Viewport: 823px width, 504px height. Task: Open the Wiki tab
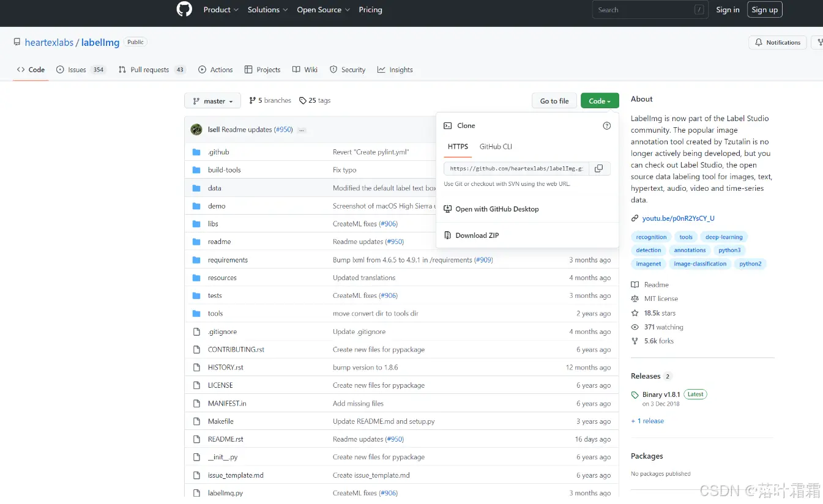coord(305,70)
